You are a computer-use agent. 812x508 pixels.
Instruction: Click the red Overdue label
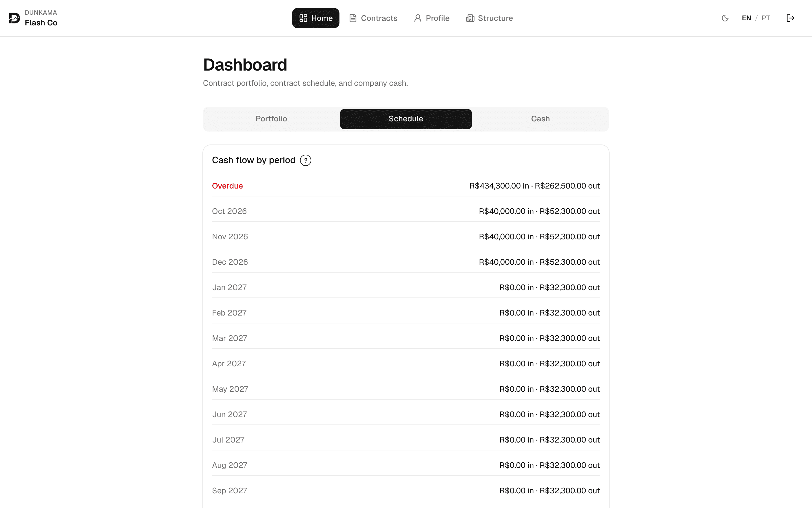pyautogui.click(x=227, y=186)
